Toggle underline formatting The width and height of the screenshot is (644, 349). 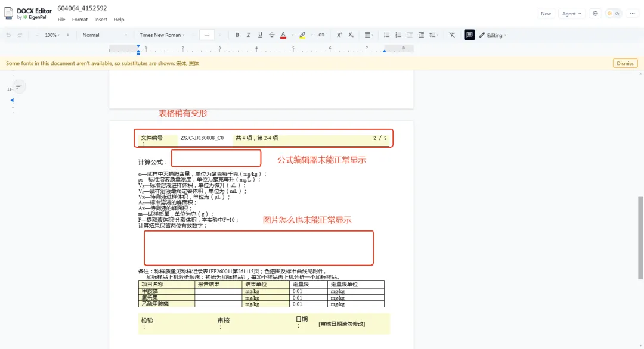click(260, 35)
